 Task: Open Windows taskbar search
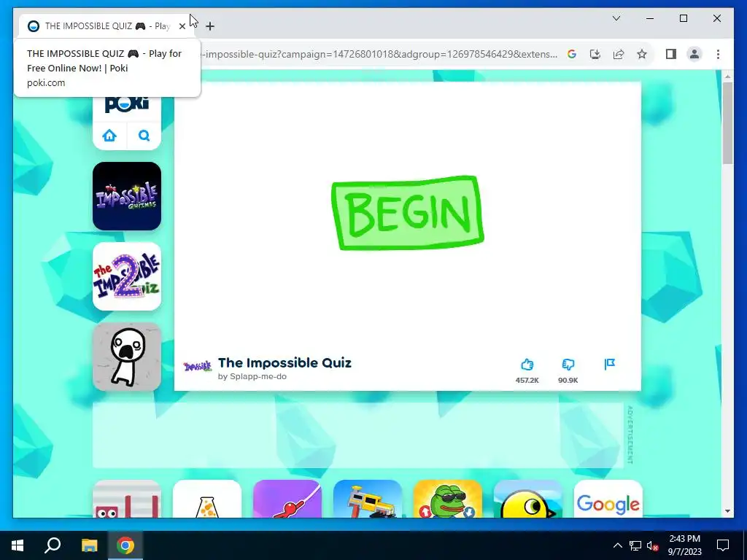click(x=53, y=545)
